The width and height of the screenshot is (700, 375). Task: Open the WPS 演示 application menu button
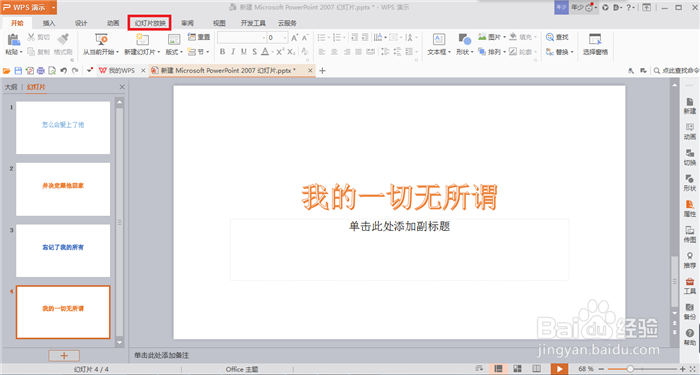[29, 7]
